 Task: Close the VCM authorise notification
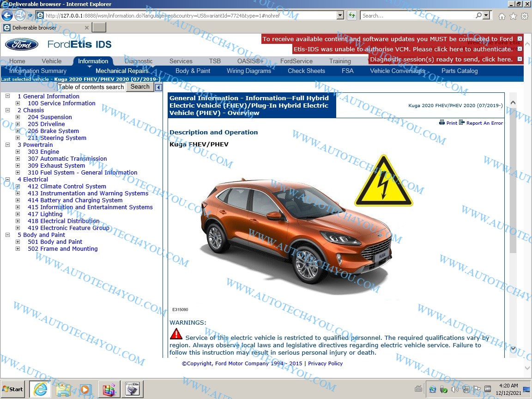(520, 49)
